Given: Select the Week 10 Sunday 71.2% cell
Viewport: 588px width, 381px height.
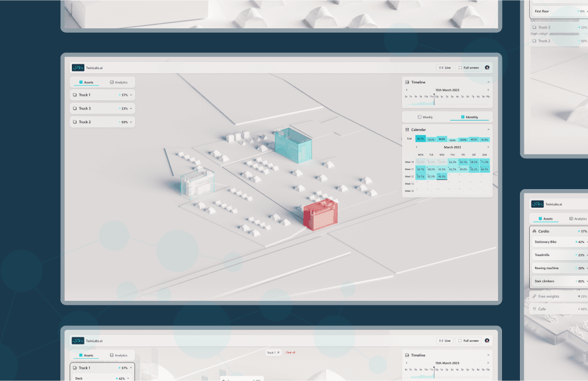Looking at the screenshot, I should tap(485, 162).
